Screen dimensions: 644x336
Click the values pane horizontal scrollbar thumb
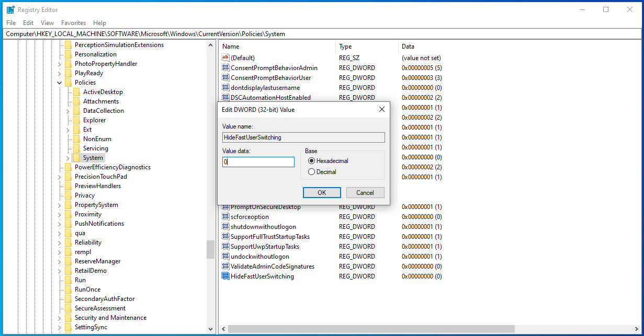coord(371,329)
